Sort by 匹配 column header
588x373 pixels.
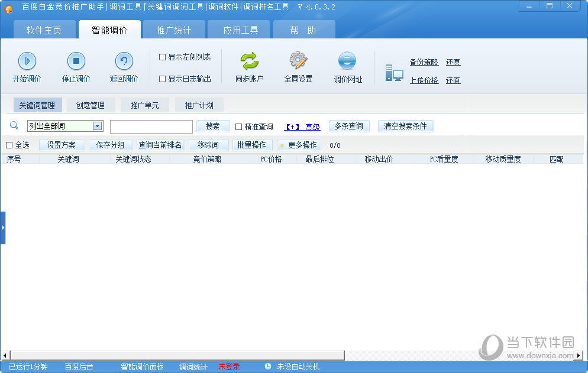[557, 159]
